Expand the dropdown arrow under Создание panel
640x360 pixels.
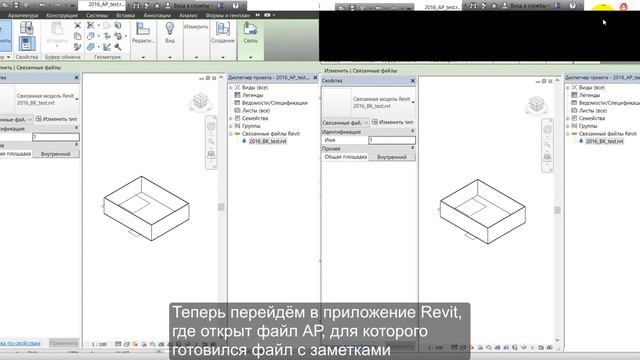click(222, 58)
